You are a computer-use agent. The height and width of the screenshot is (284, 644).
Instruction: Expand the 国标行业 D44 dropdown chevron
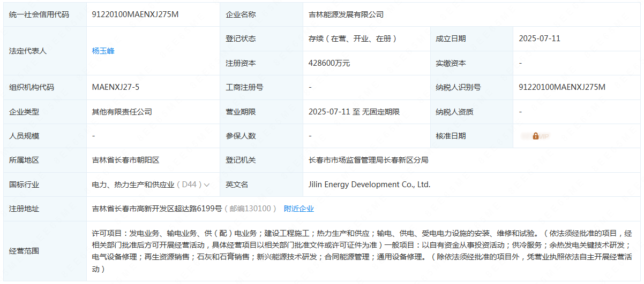[x=207, y=185]
